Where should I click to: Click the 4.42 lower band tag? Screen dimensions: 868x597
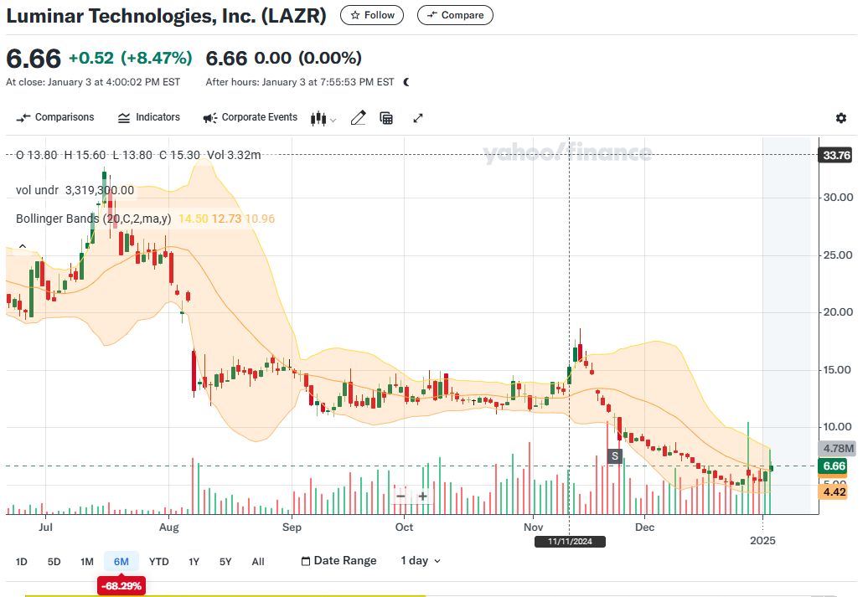834,491
